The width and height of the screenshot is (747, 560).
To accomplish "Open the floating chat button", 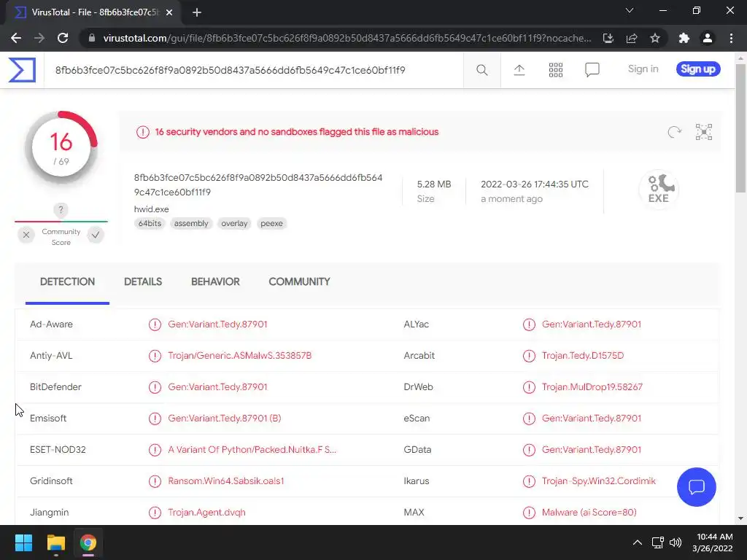I will (696, 487).
